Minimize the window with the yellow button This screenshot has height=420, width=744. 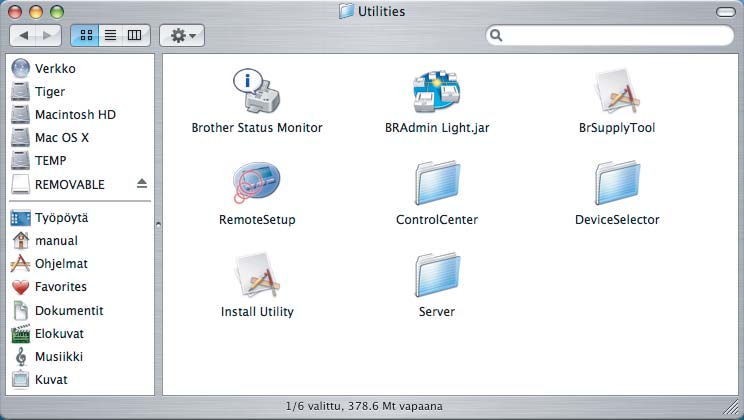pos(36,12)
